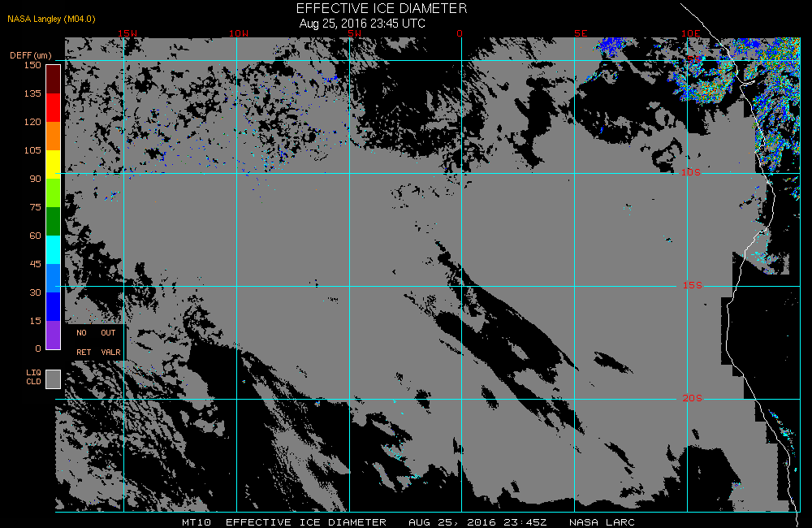The height and width of the screenshot is (528, 812).
Task: Click the NO RET legend label
Action: [x=84, y=343]
